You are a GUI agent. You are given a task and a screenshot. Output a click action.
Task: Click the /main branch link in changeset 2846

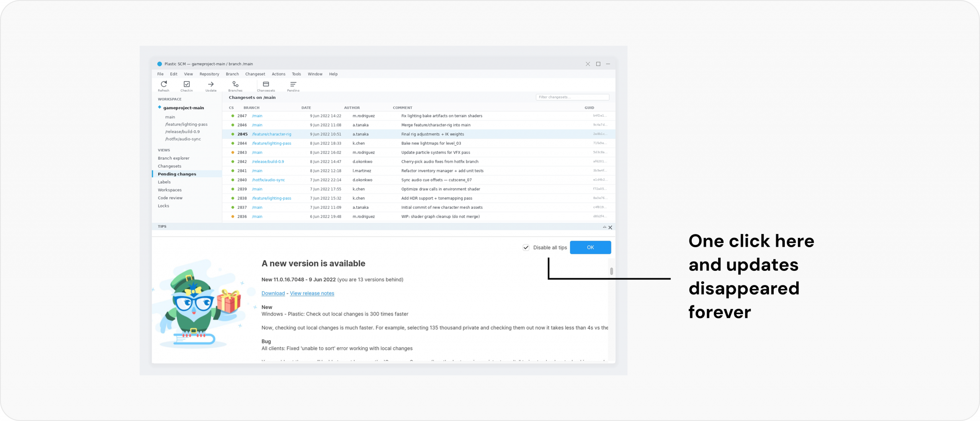pyautogui.click(x=257, y=125)
